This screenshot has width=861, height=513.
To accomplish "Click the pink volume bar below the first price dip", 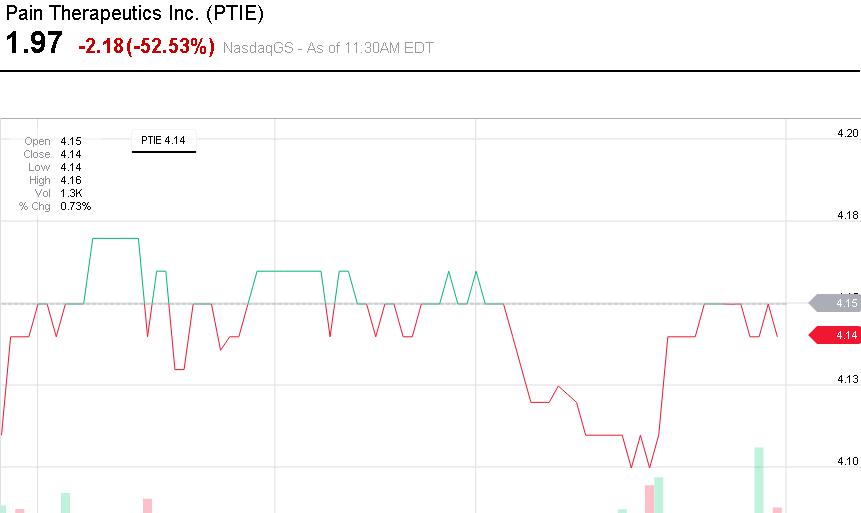I will point(147,505).
